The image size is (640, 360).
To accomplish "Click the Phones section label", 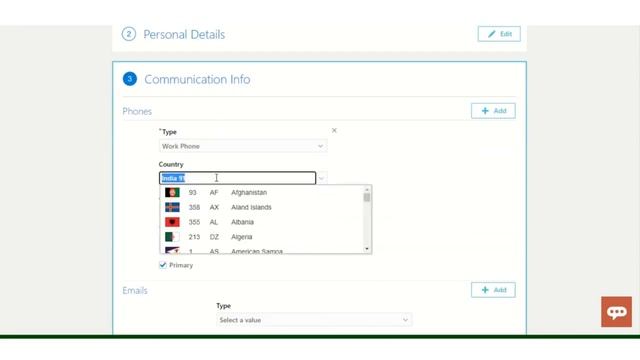I will point(137,111).
